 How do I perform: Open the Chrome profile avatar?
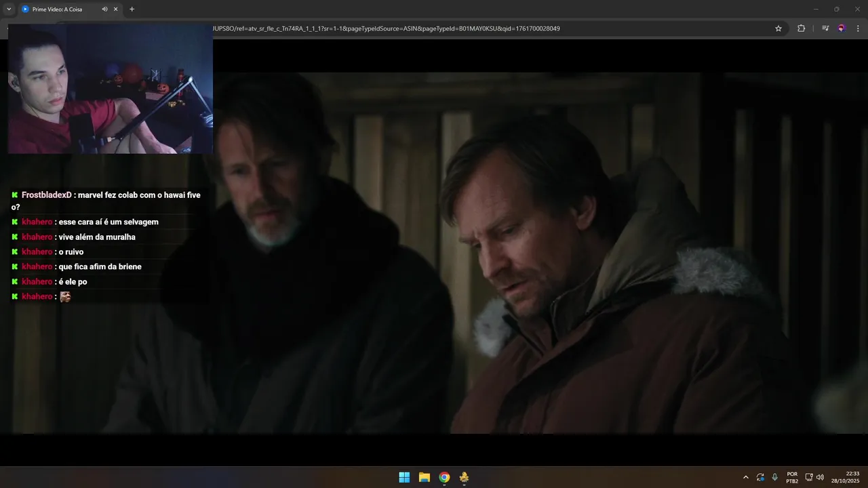(842, 28)
